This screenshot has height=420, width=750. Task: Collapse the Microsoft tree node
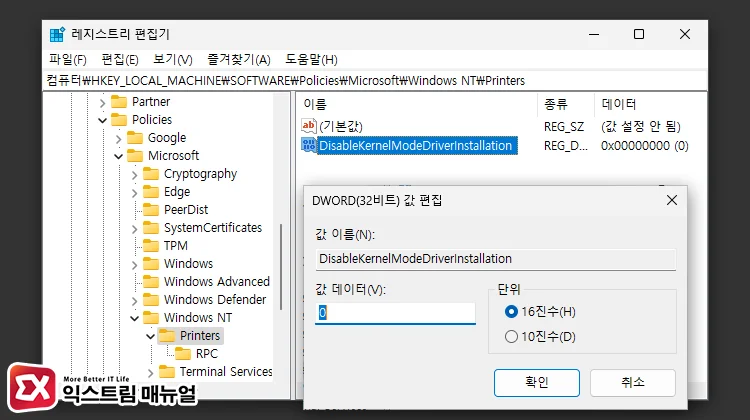(x=119, y=156)
